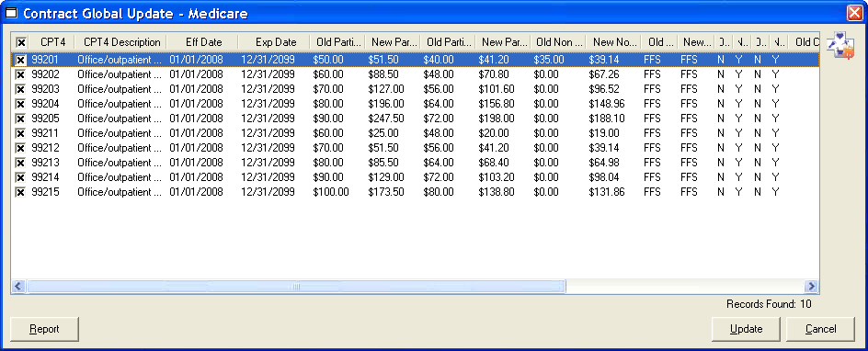Click the $100.00 old rate for 99215
Screen dimensions: 868x351
click(x=330, y=192)
